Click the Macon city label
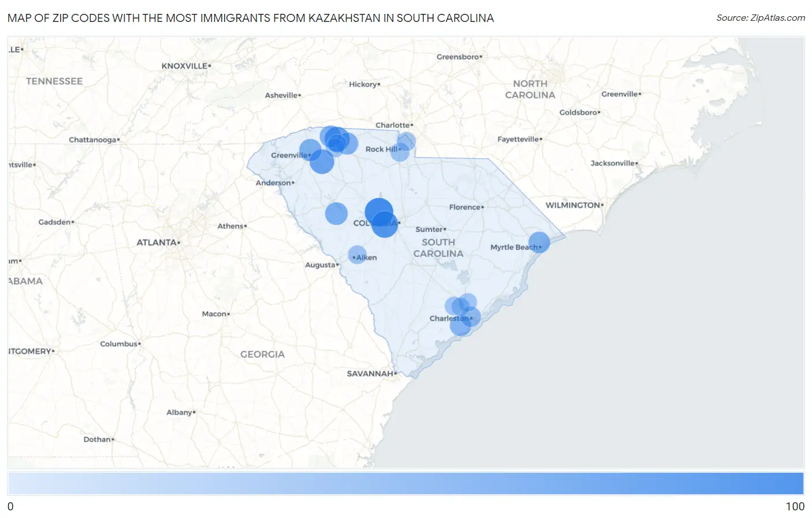The height and width of the screenshot is (519, 812). (215, 314)
